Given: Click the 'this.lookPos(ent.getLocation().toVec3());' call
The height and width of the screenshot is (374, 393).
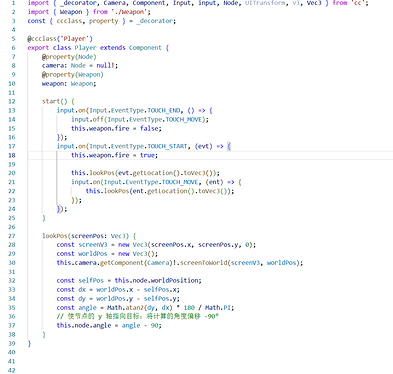Looking at the screenshot, I should 160,191.
